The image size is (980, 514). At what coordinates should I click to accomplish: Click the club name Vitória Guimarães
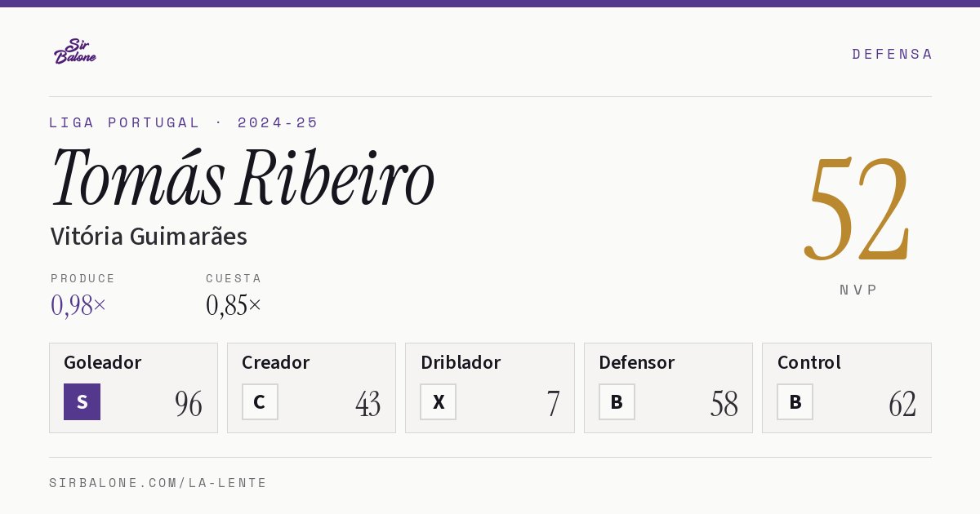click(149, 237)
